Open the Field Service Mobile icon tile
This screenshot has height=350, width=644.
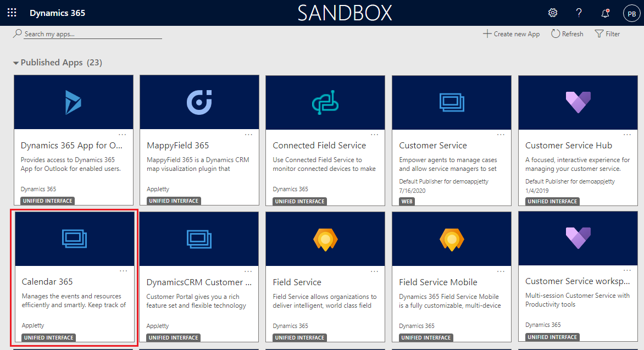[452, 239]
